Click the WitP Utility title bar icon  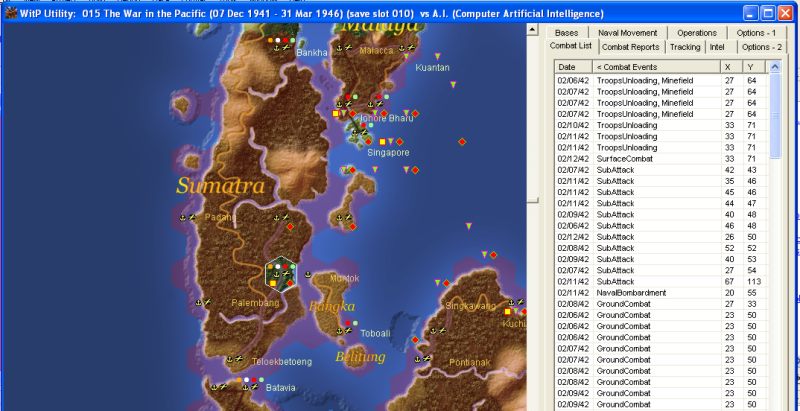click(11, 13)
